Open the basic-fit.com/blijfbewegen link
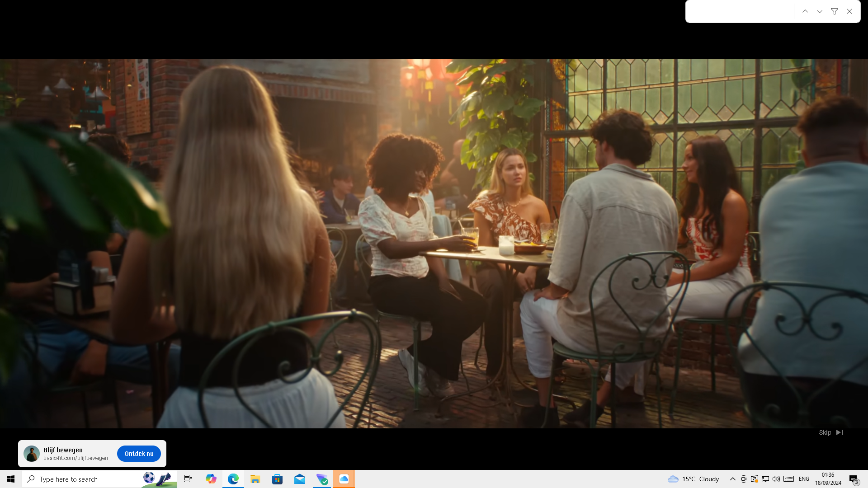868x488 pixels. pos(75,458)
